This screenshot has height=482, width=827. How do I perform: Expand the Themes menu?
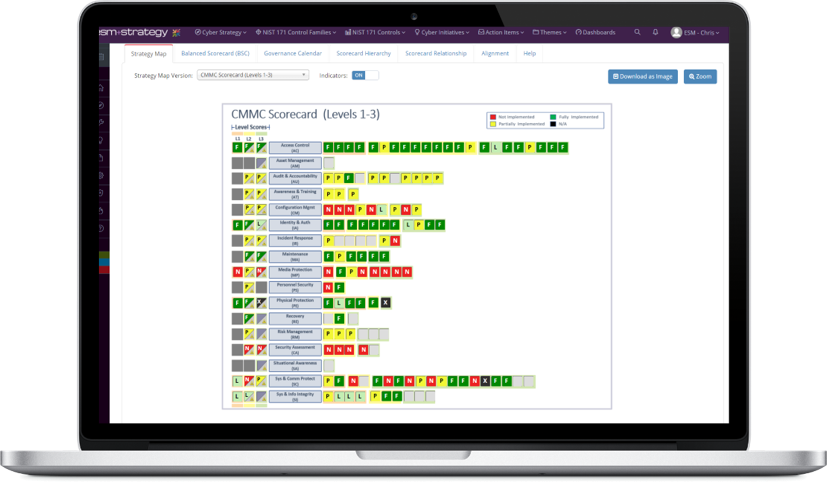point(550,33)
